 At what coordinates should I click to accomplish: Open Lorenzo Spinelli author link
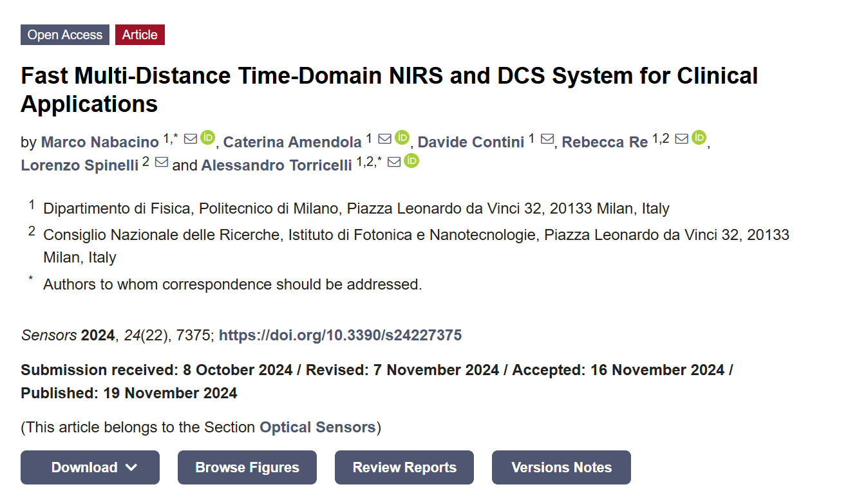pos(80,165)
